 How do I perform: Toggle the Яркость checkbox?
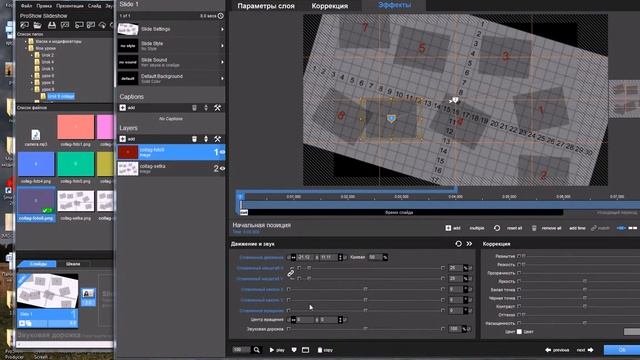click(519, 281)
